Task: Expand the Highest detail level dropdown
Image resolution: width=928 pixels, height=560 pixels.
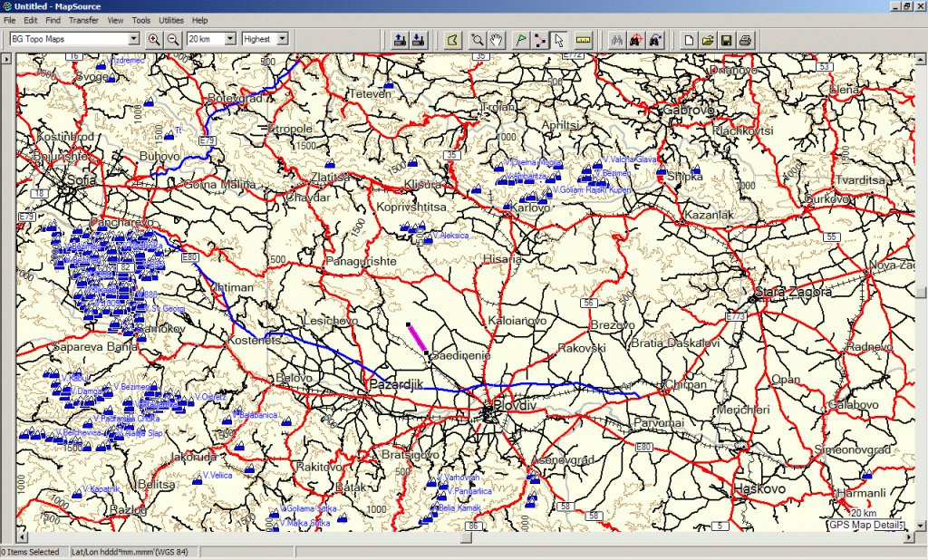Action: click(x=282, y=39)
